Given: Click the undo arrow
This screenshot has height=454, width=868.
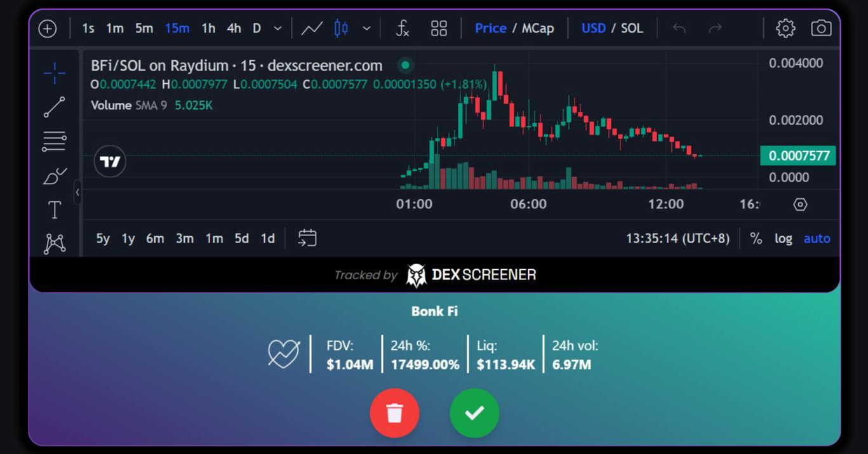Looking at the screenshot, I should (x=679, y=29).
